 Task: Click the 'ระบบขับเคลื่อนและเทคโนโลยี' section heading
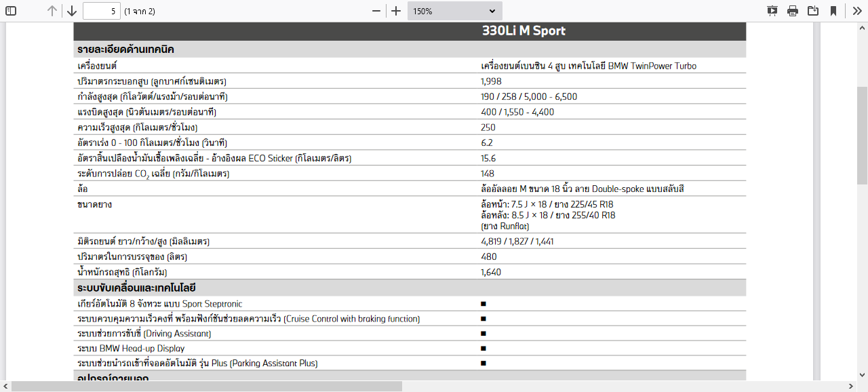(137, 288)
